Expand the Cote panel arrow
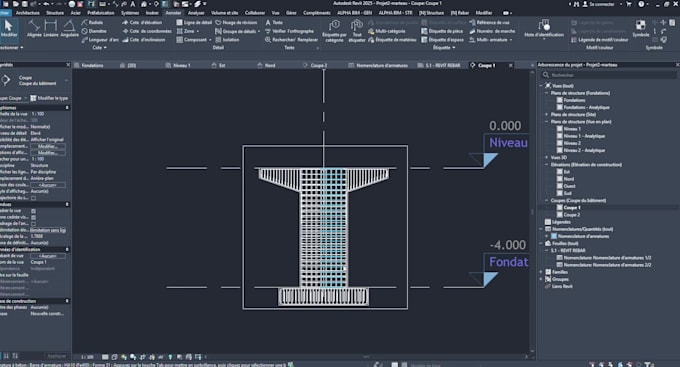This screenshot has height=367, width=680. [x=105, y=48]
